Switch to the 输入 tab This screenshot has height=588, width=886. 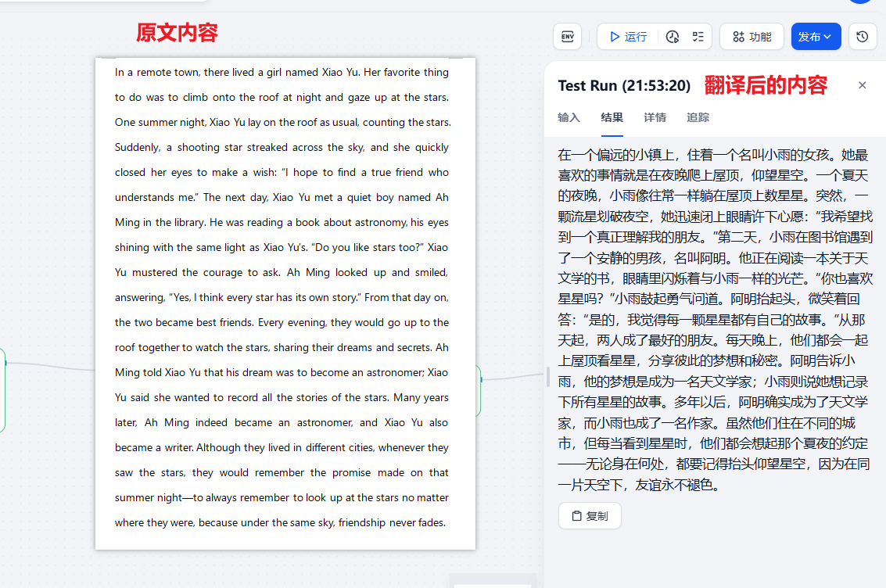tap(569, 117)
